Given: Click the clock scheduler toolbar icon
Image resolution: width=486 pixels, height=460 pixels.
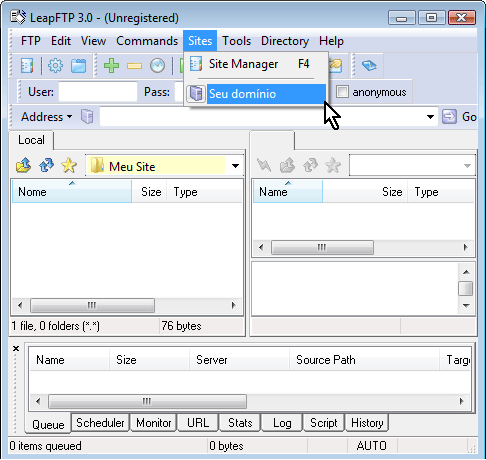Looking at the screenshot, I should [157, 65].
